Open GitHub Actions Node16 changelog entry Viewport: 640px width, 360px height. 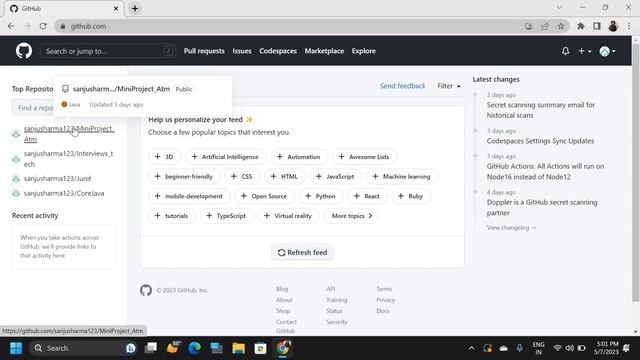tap(545, 171)
